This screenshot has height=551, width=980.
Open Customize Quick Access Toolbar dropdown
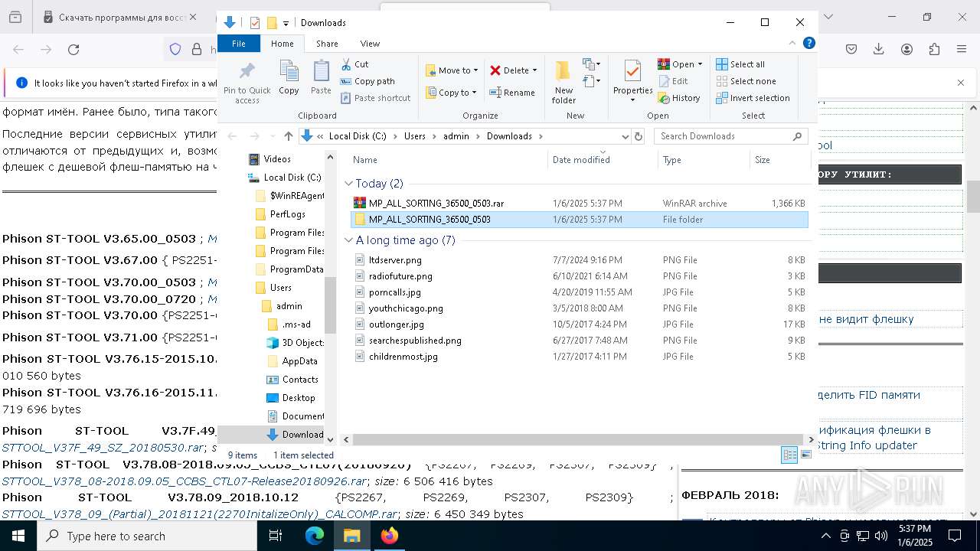tap(286, 23)
